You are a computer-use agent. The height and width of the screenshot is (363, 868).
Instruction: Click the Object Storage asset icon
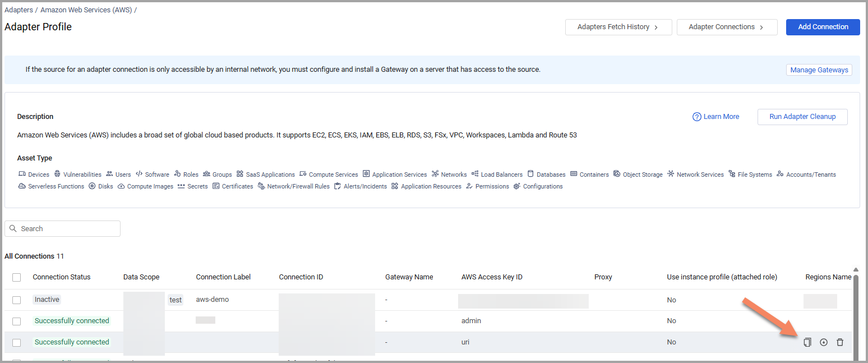click(617, 174)
